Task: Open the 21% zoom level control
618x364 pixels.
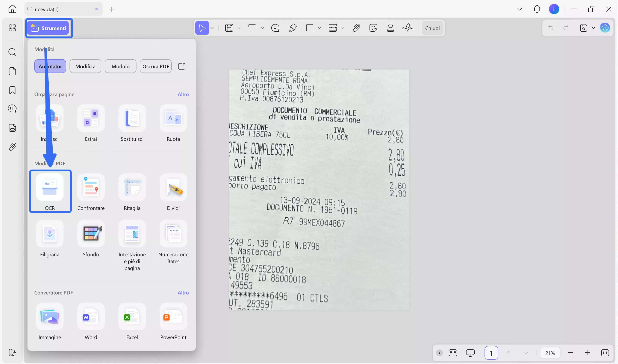Action: tap(550, 353)
